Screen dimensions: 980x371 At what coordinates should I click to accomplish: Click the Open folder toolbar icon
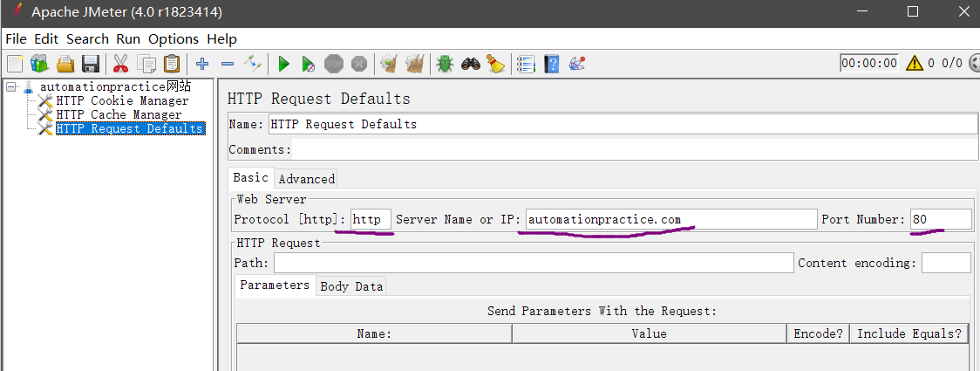pos(65,63)
